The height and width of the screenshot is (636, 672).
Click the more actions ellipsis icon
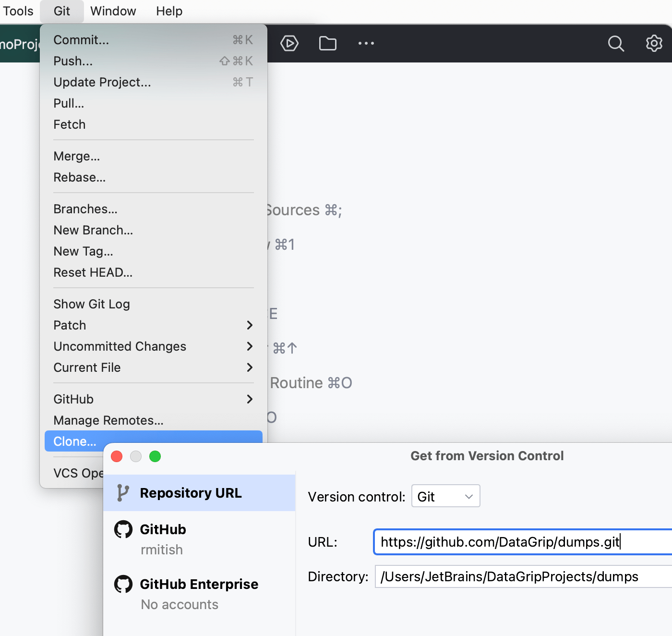[x=366, y=43]
